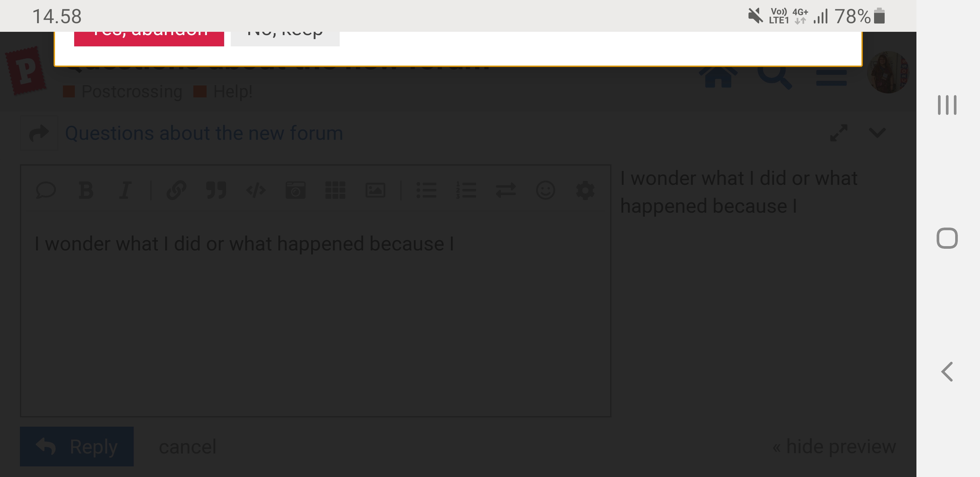Screen dimensions: 980x477
Task: Tap the battery 78% indicator in status bar
Action: click(x=859, y=16)
